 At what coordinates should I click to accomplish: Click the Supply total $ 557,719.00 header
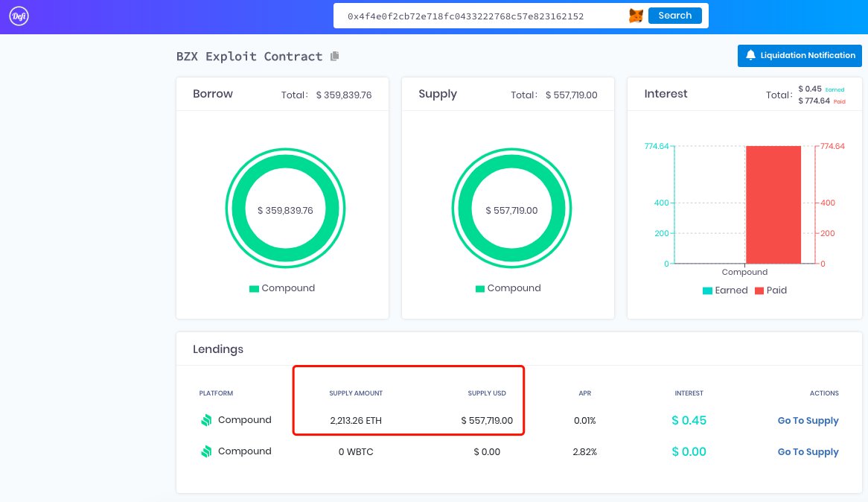[571, 95]
